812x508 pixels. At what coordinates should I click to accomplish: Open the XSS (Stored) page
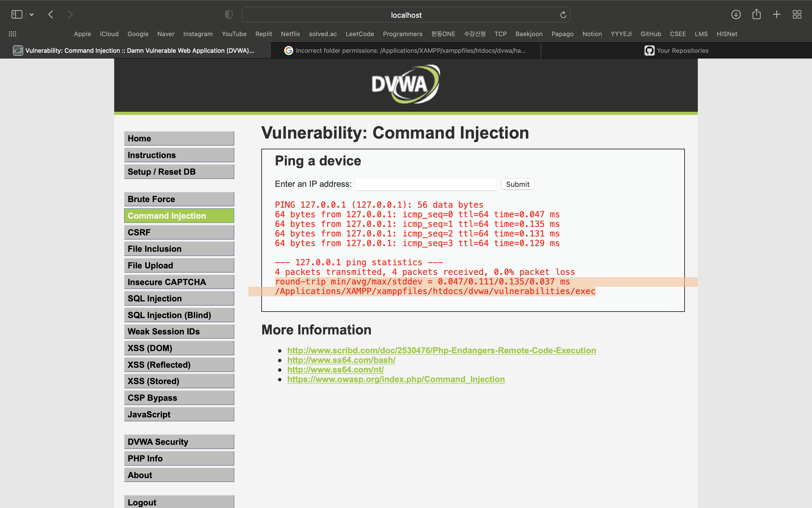coord(179,381)
